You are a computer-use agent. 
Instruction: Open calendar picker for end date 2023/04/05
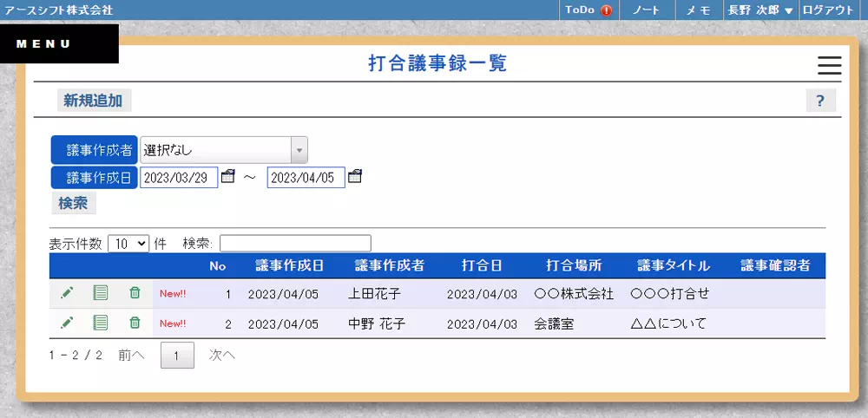coord(355,177)
